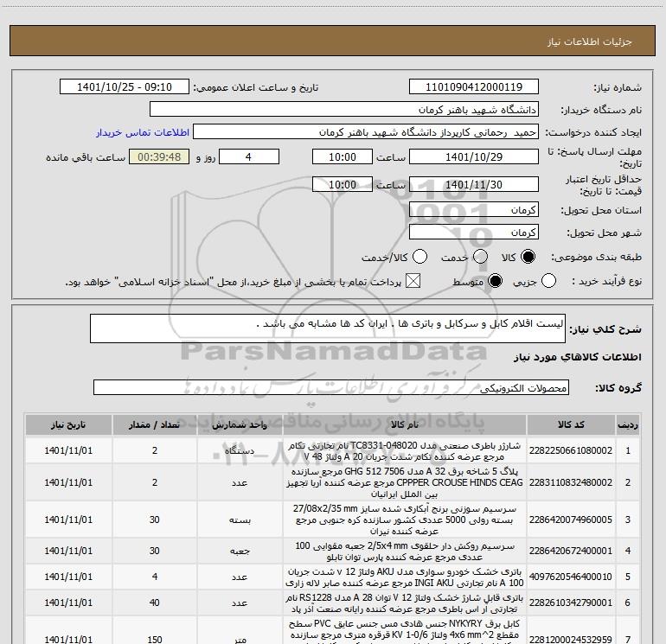
Task: Click the واحد شمارش column header
Action: point(240,425)
